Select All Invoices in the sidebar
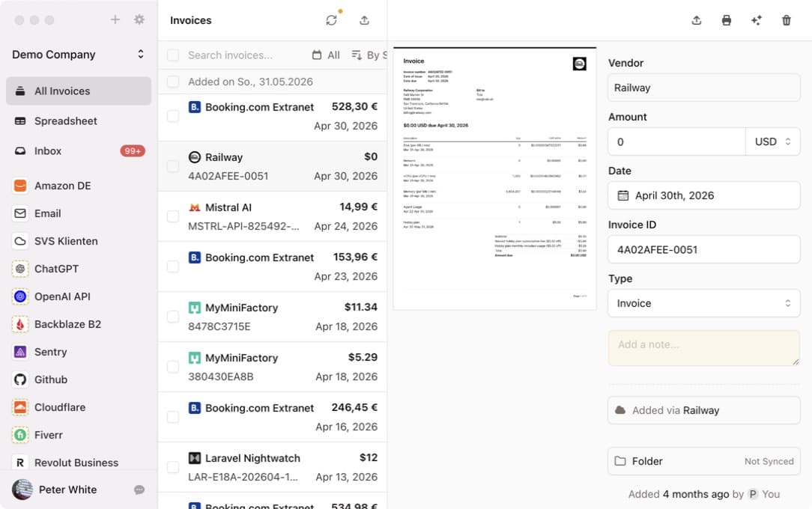The width and height of the screenshot is (812, 509). [x=79, y=91]
